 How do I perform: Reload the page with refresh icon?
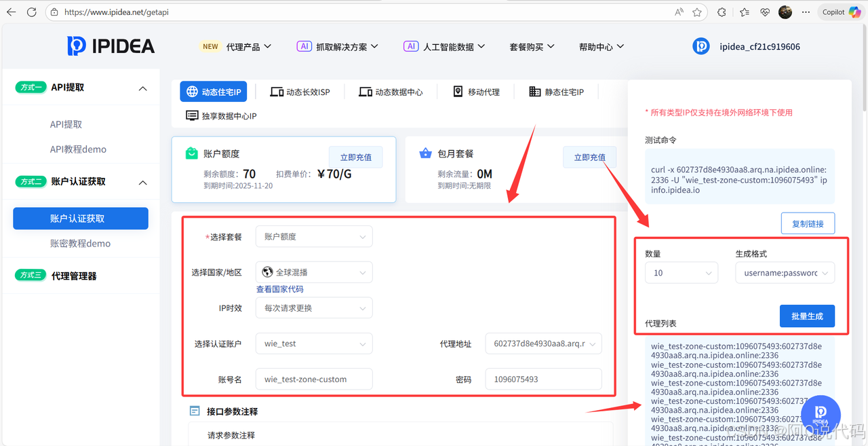pyautogui.click(x=32, y=12)
